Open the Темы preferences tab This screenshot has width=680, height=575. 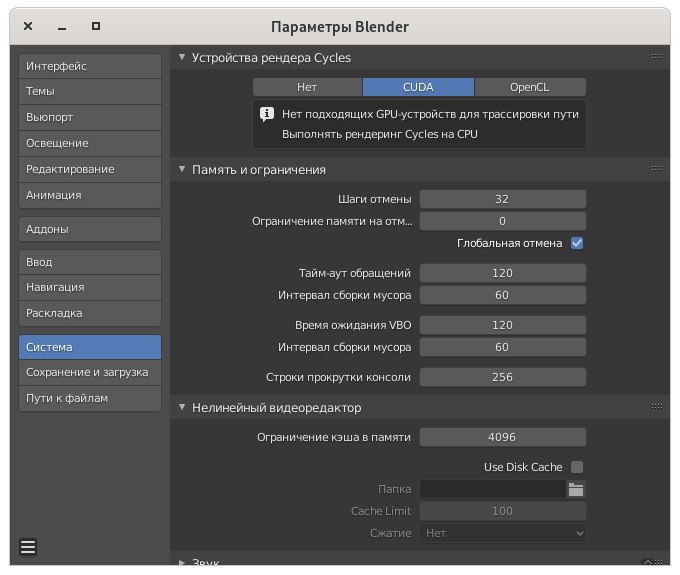[90, 91]
